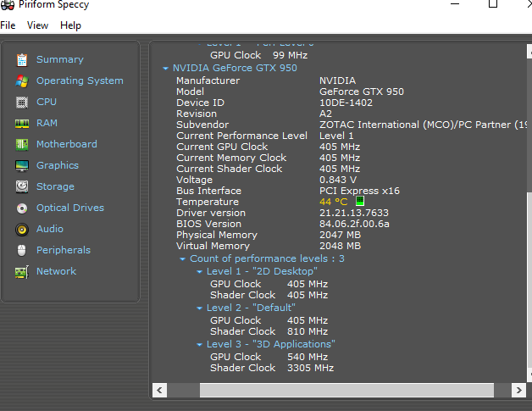Click the horizontal scrollbar left arrow

click(x=159, y=391)
